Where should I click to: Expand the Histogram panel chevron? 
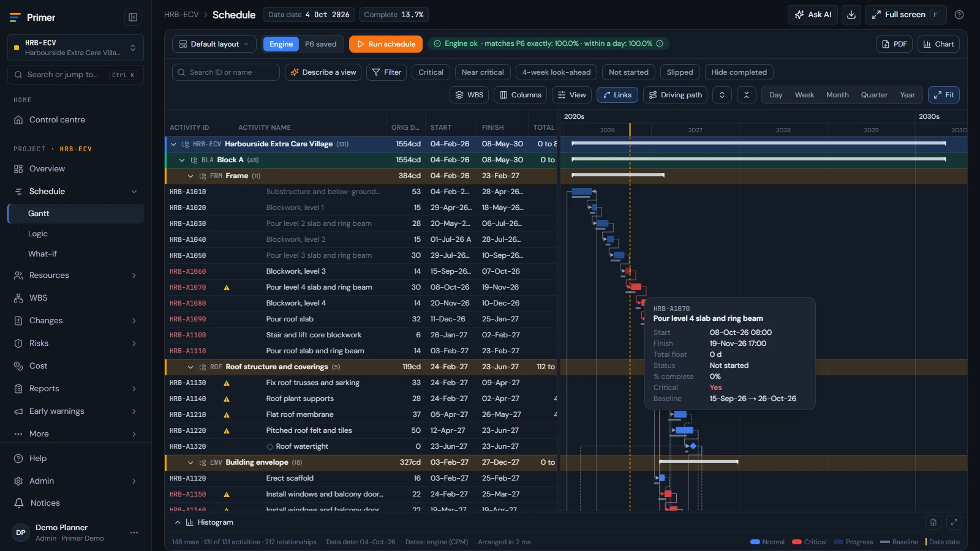point(178,522)
